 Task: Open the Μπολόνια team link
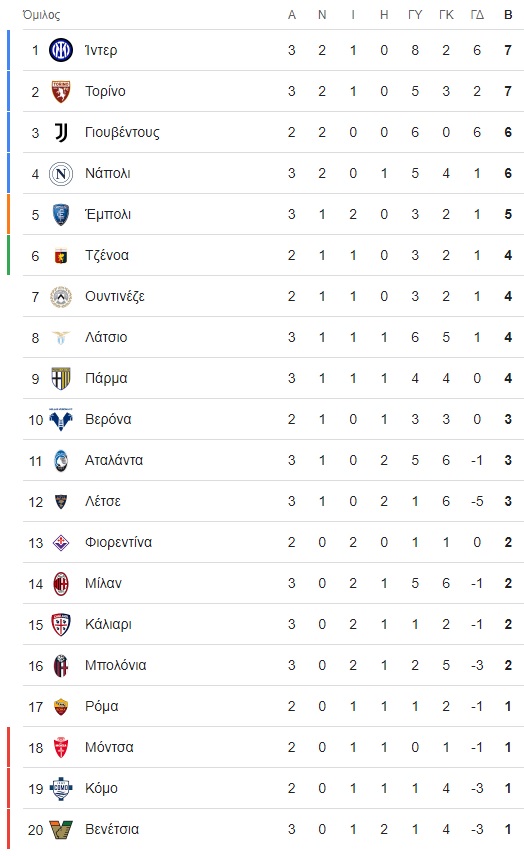(x=116, y=665)
